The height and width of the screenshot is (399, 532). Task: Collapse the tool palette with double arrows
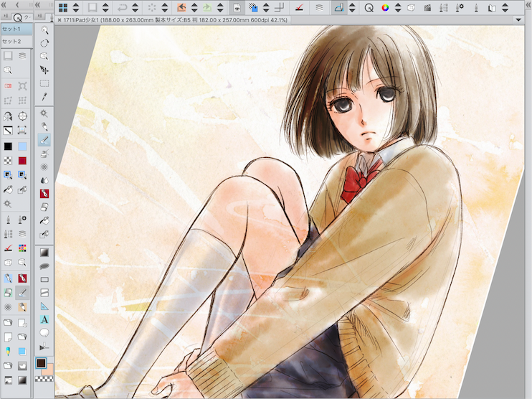click(38, 5)
